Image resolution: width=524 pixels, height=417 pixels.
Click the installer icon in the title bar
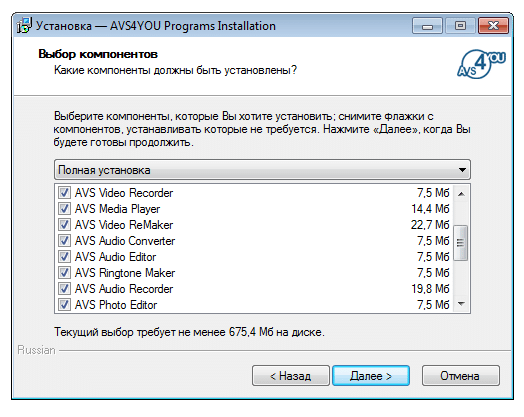click(24, 25)
